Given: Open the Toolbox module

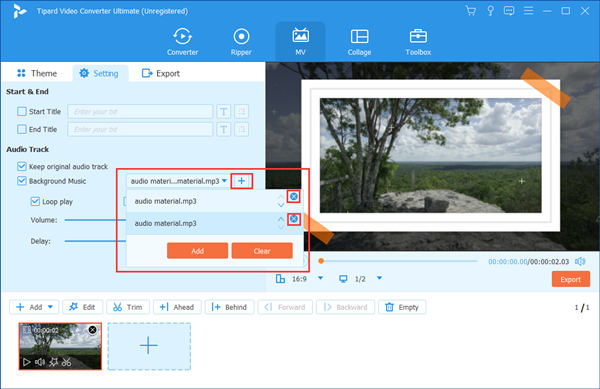Looking at the screenshot, I should pyautogui.click(x=418, y=42).
